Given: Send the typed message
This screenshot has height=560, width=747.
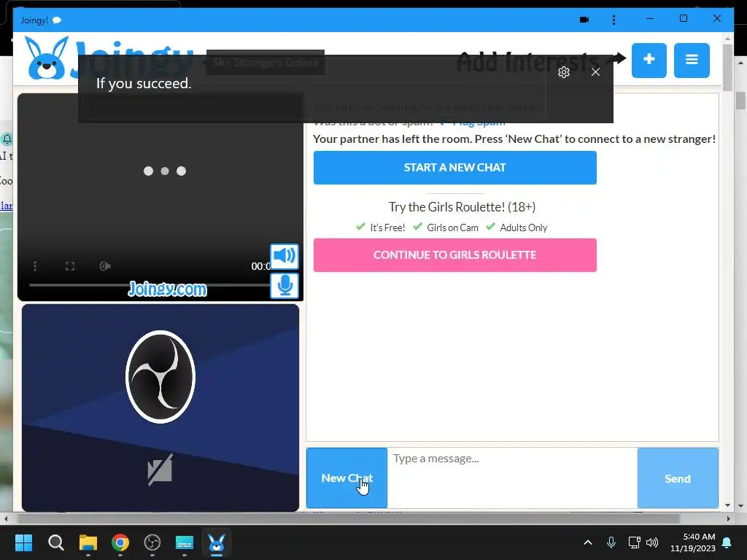Looking at the screenshot, I should pos(678,478).
